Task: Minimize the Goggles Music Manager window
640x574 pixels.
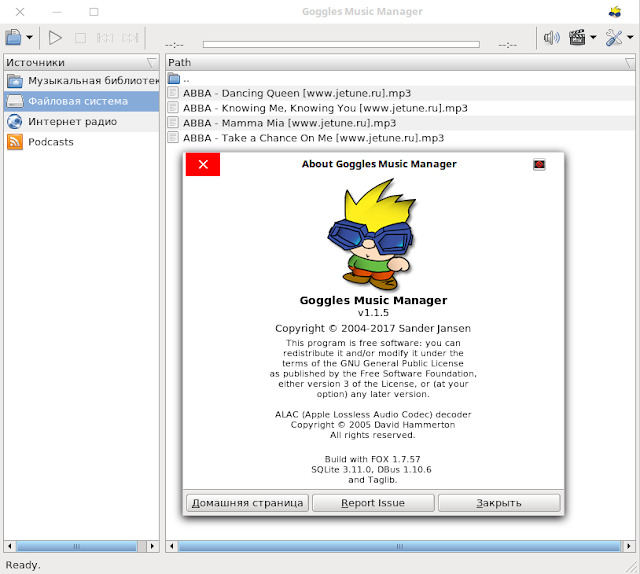Action: 57,12
